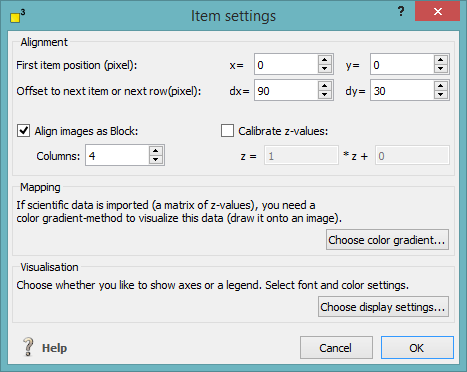Uncheck Align images as Block
Screen dimensions: 467x372
(x=24, y=131)
